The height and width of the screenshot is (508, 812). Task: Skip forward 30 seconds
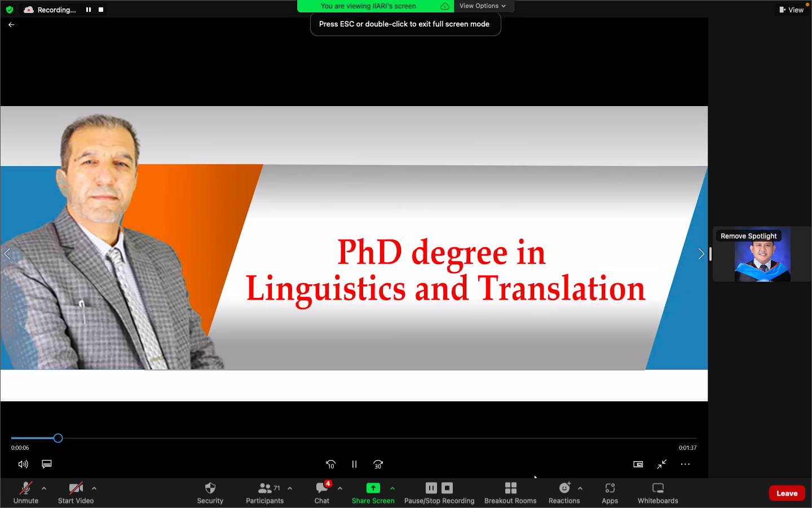[378, 465]
